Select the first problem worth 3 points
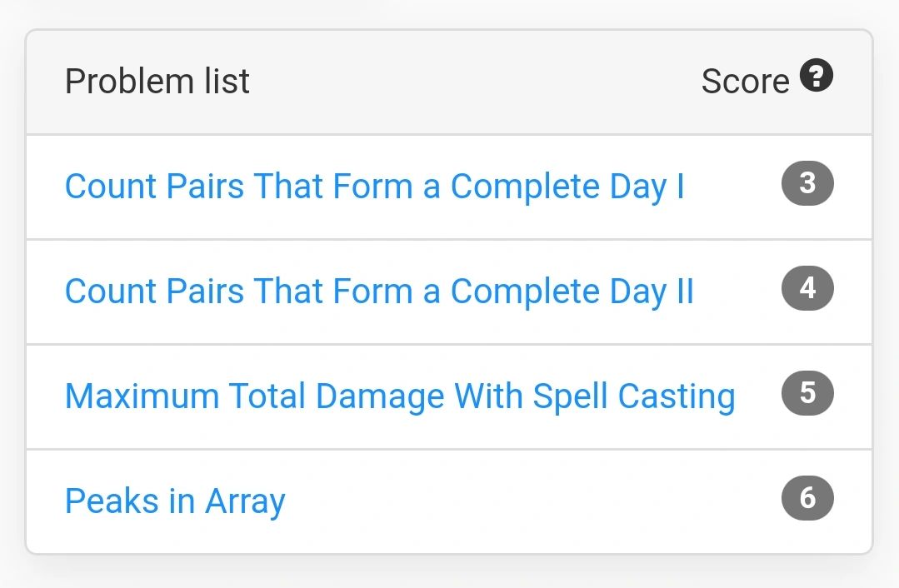 (x=375, y=187)
